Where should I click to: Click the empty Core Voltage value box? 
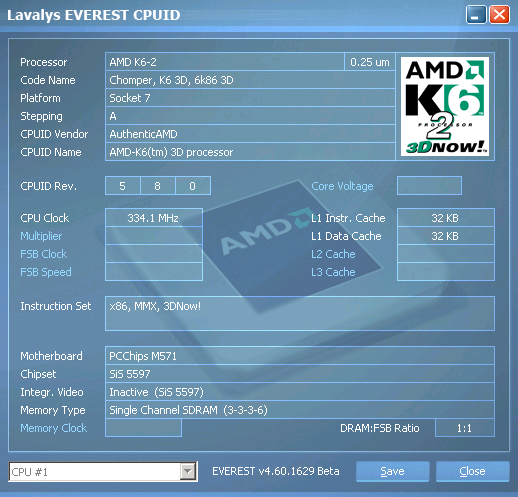[x=429, y=186]
